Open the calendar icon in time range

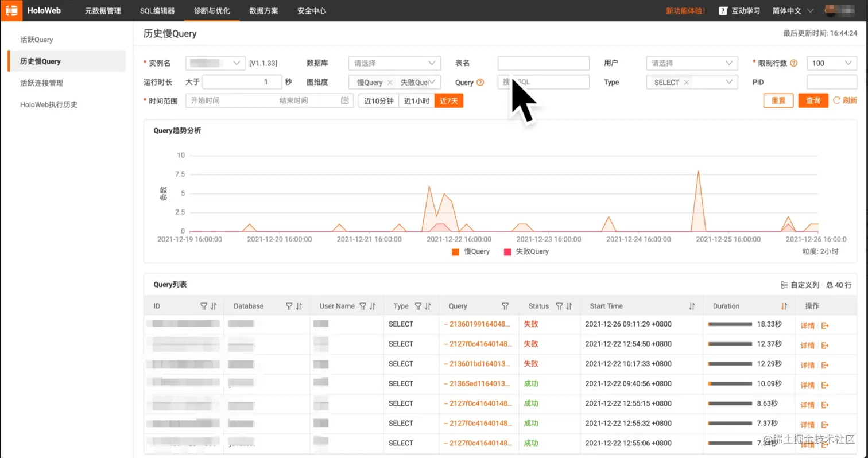coord(344,100)
